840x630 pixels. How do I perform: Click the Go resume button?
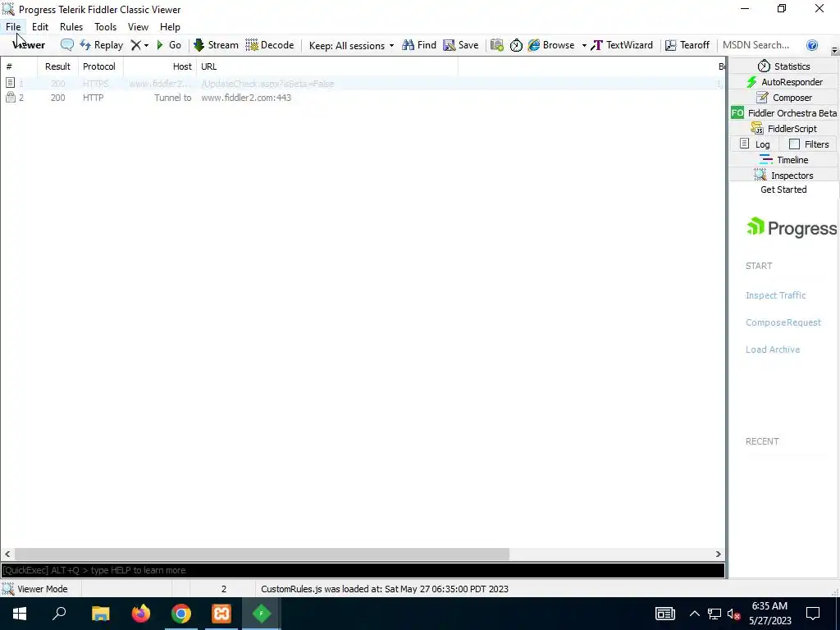169,45
